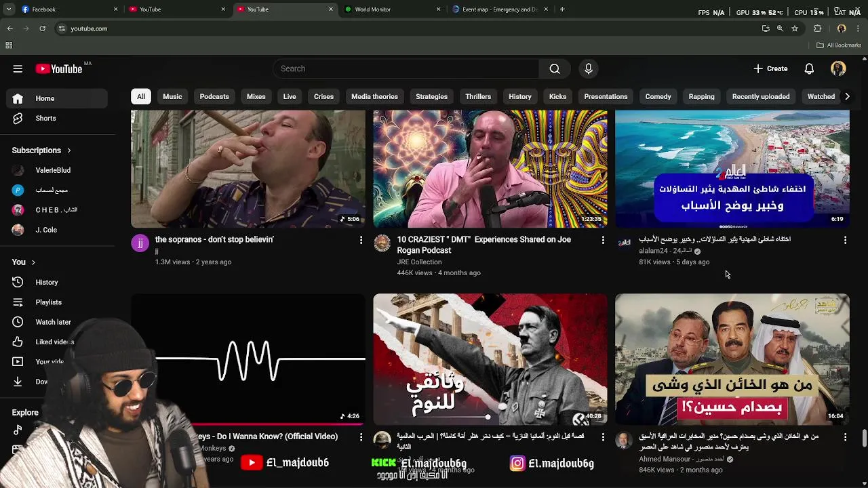Open J. Cole subscription channel
The image size is (868, 488).
pyautogui.click(x=57, y=230)
